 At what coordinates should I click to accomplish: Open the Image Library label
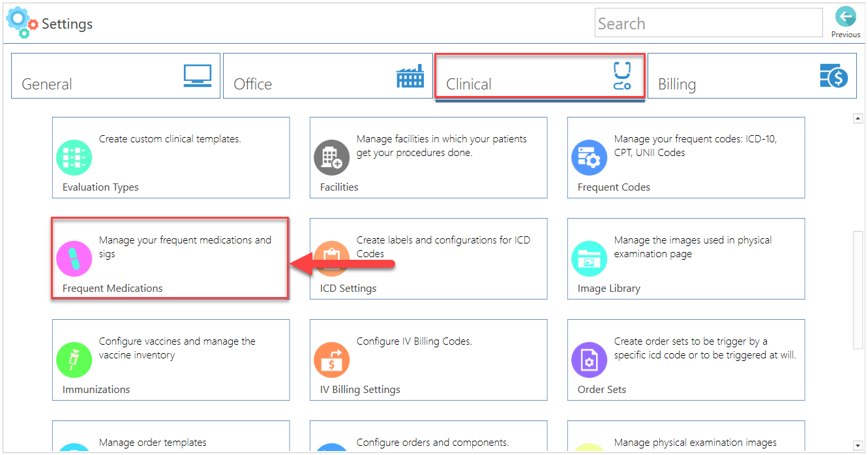point(609,289)
